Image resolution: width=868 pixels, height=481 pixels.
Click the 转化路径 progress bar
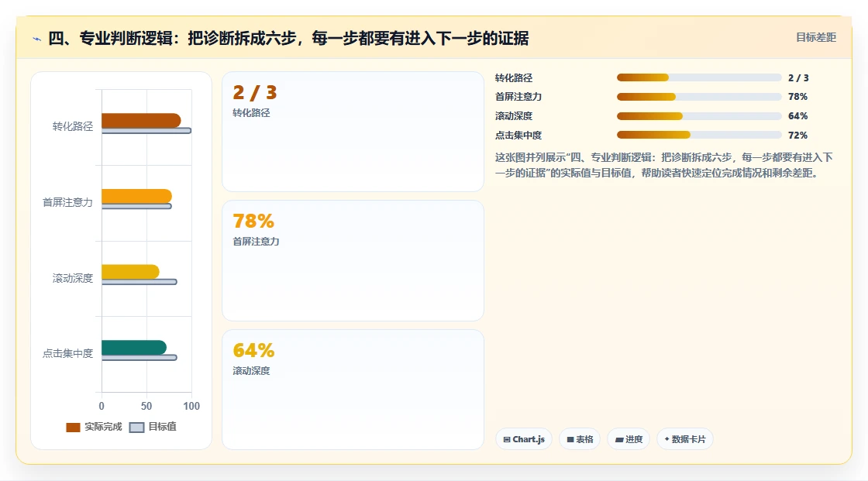[x=698, y=78]
